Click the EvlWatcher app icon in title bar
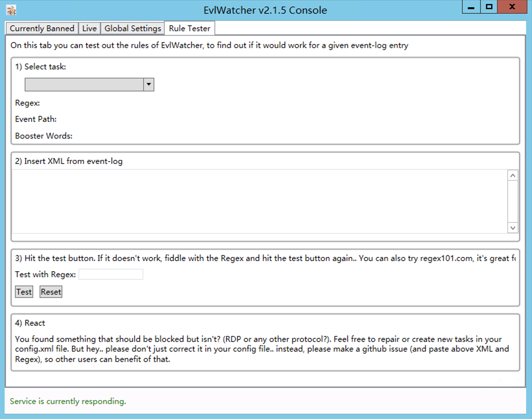 tap(11, 10)
